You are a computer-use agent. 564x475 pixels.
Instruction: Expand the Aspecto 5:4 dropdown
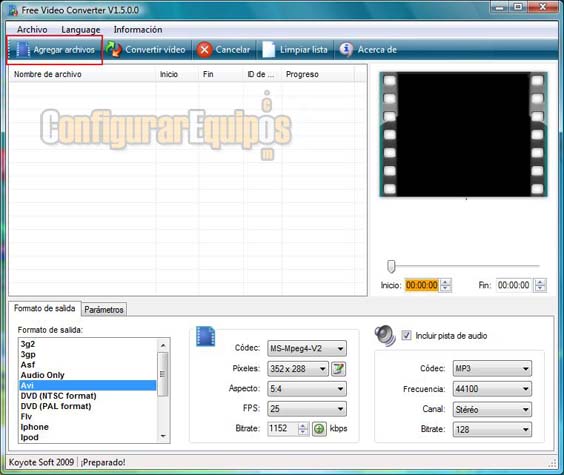point(307,389)
